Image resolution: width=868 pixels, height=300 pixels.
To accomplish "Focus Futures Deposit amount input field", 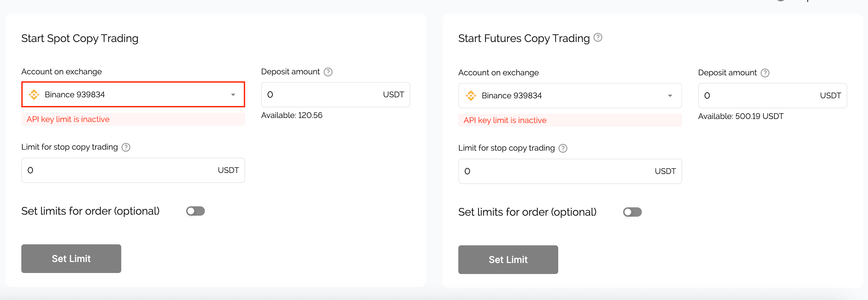I will point(772,96).
